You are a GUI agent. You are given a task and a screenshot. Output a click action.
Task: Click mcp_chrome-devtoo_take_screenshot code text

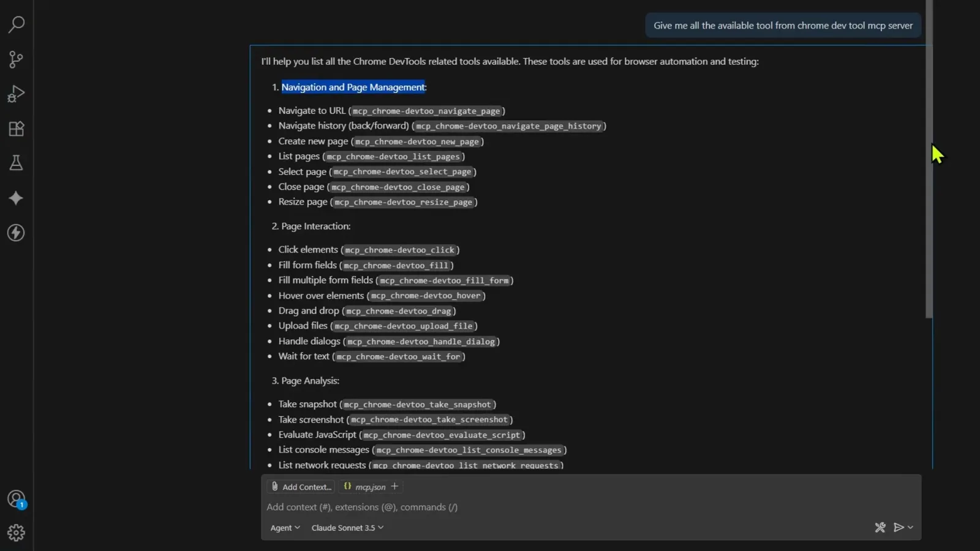[429, 420]
